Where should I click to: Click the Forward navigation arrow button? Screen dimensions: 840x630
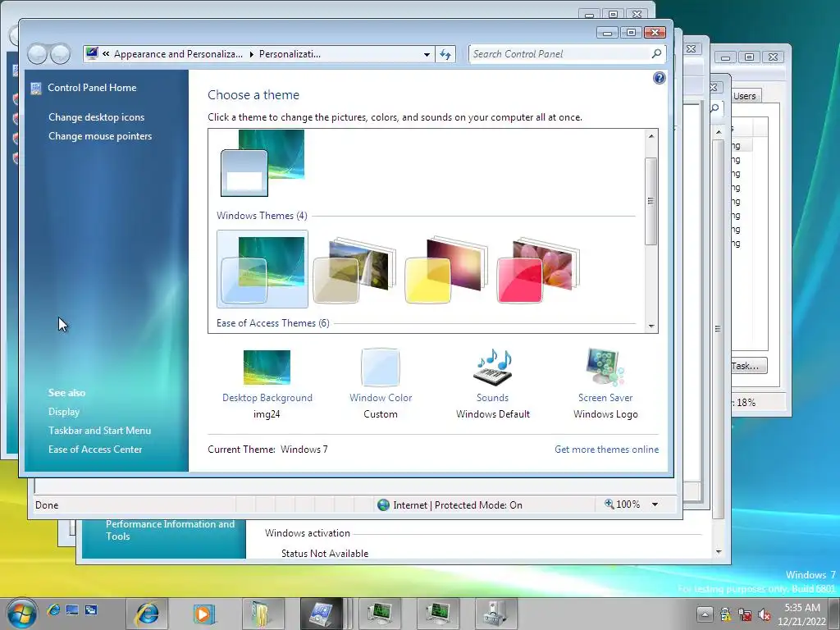coord(60,53)
